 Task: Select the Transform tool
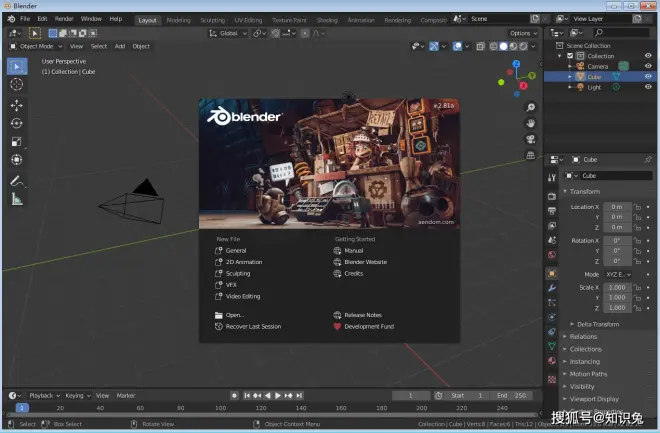pos(17,160)
